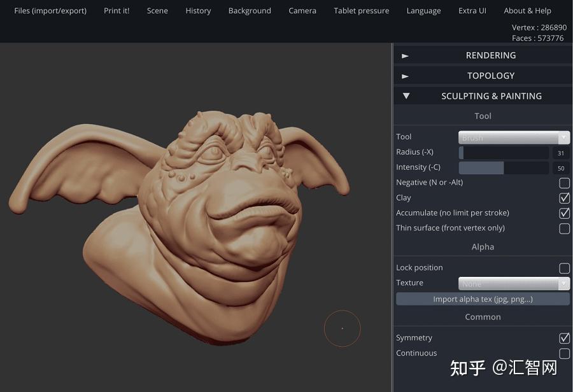The image size is (573, 392).
Task: Click the SCULPTING & PAINTING title
Action: click(x=491, y=96)
